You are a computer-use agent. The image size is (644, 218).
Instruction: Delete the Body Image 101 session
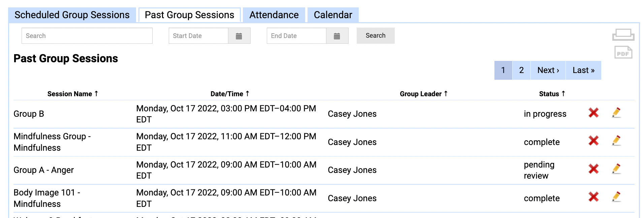pyautogui.click(x=593, y=197)
